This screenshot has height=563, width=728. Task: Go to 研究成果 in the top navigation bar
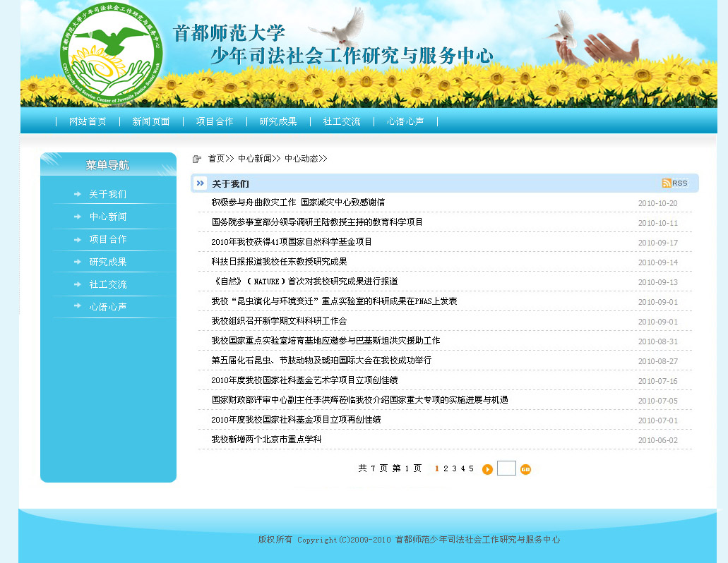(278, 121)
